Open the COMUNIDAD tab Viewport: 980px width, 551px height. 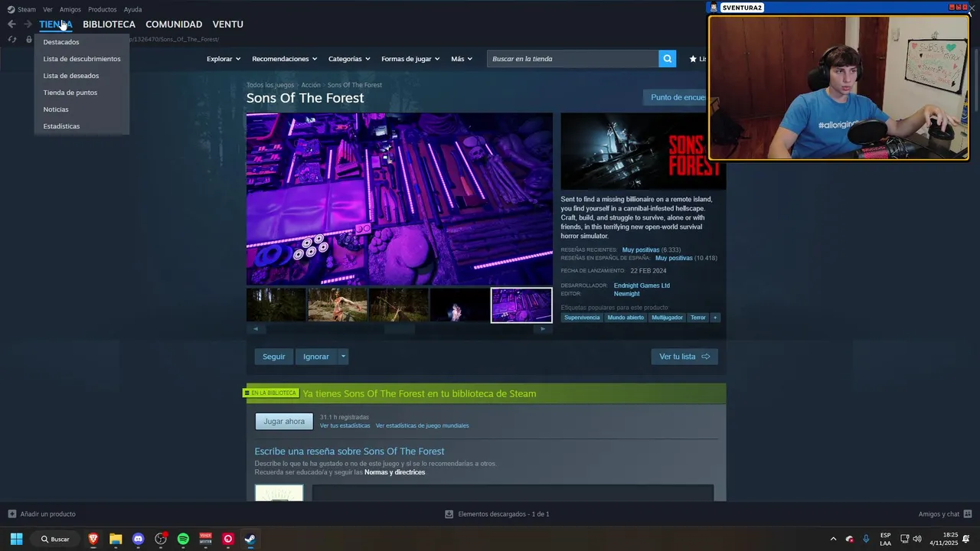174,24
